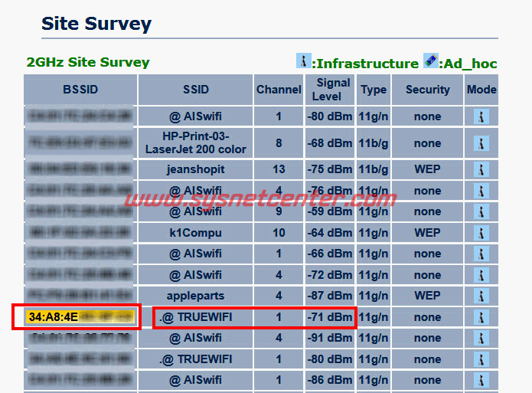532x393 pixels.
Task: Click the 2GHz Site Survey heading
Action: [88, 62]
